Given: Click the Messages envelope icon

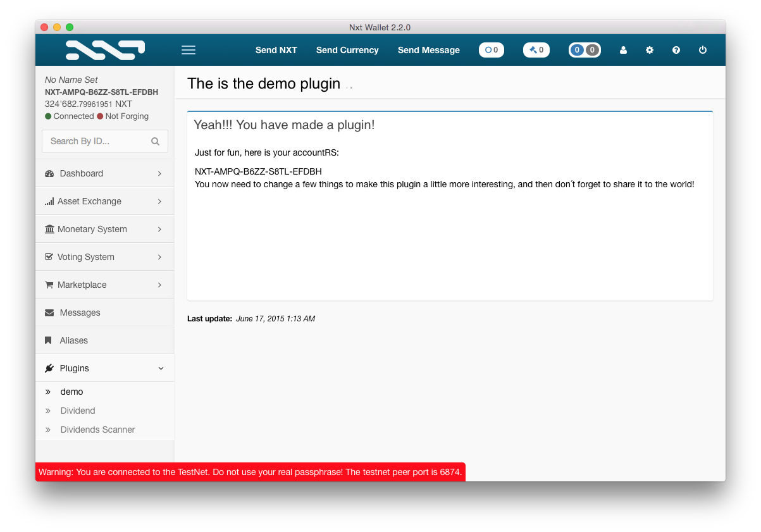Looking at the screenshot, I should (49, 312).
